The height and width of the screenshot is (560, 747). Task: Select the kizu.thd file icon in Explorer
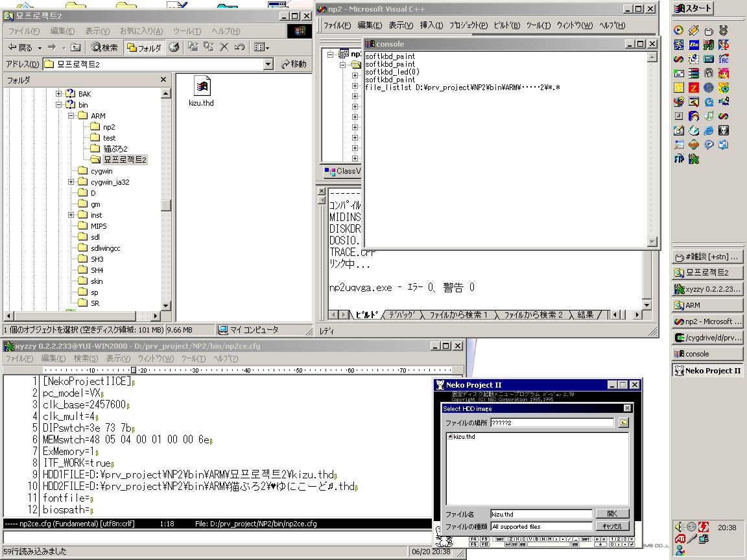[x=202, y=86]
